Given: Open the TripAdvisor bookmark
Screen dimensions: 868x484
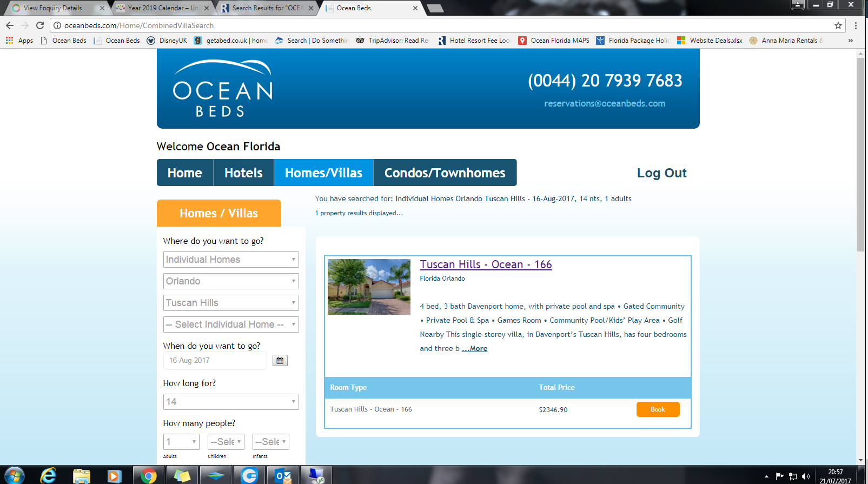Looking at the screenshot, I should click(393, 41).
